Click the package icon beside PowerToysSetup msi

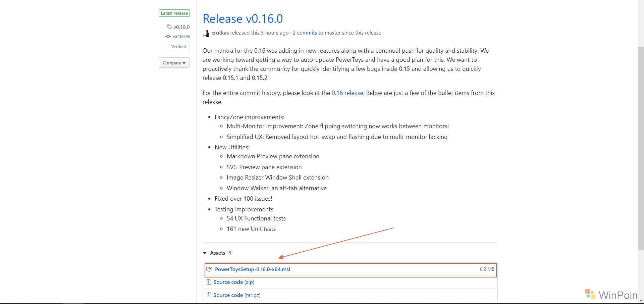[209, 269]
